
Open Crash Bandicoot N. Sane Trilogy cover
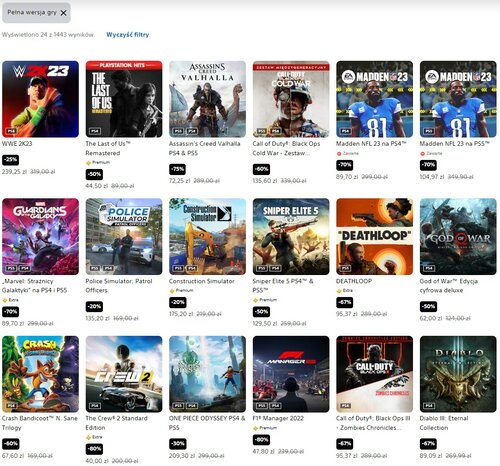[x=40, y=374]
